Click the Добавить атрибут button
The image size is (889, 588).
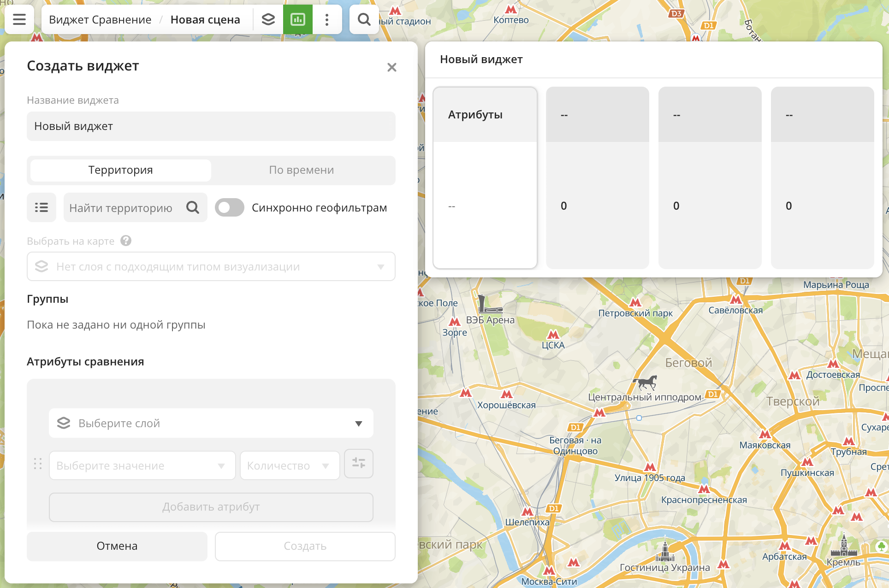211,507
